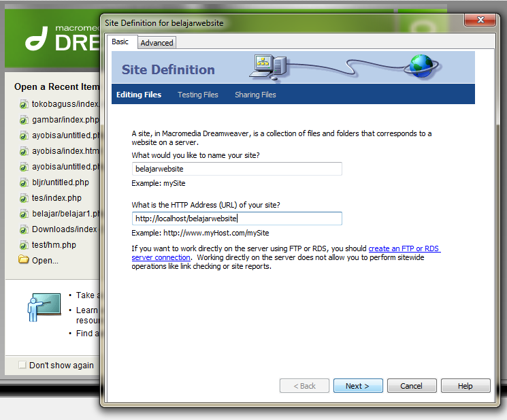Open recent file ayobisa/index.htm
This screenshot has width=507, height=420.
tap(65, 151)
